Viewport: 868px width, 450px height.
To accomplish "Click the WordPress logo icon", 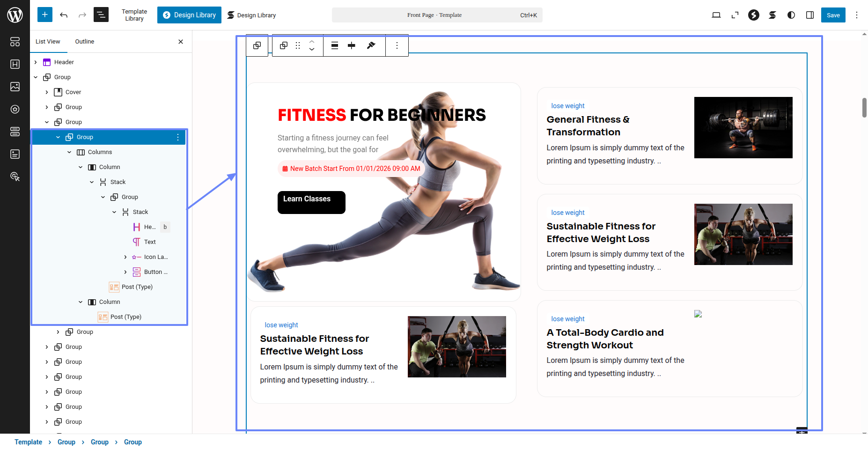I will [x=15, y=15].
